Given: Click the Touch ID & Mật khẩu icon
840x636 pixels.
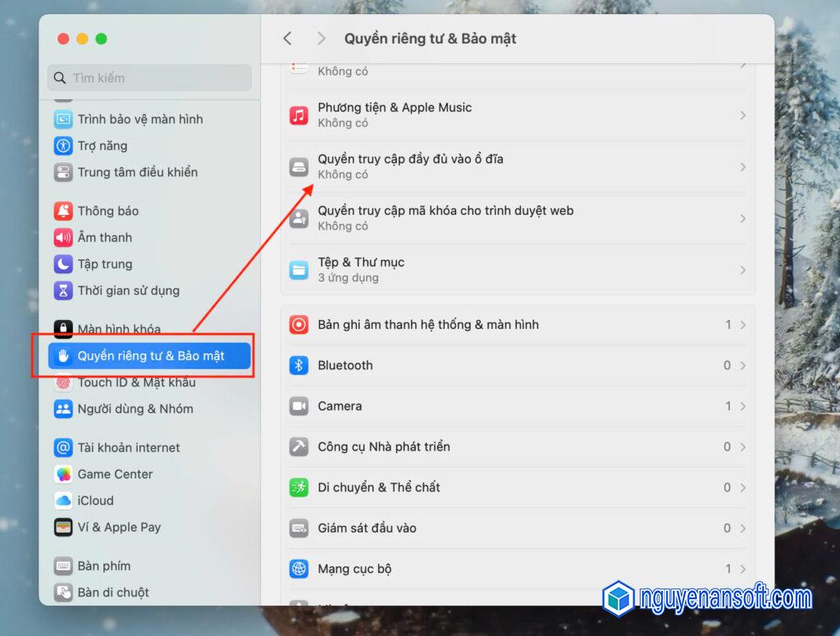Looking at the screenshot, I should (63, 382).
